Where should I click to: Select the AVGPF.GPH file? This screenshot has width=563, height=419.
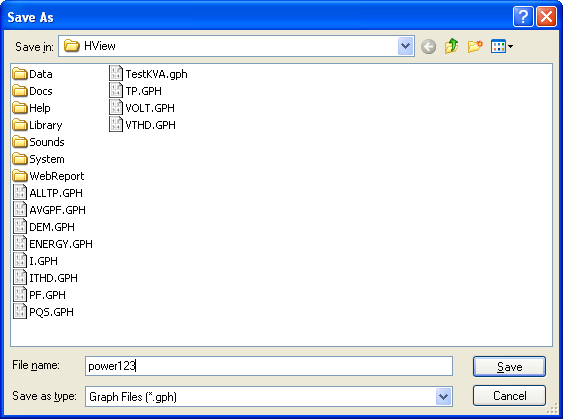50,210
